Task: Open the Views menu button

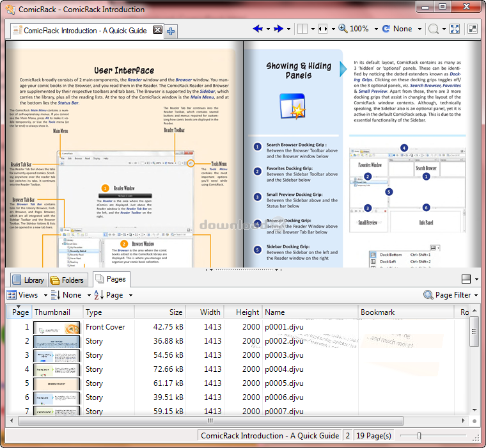Action: (22, 295)
